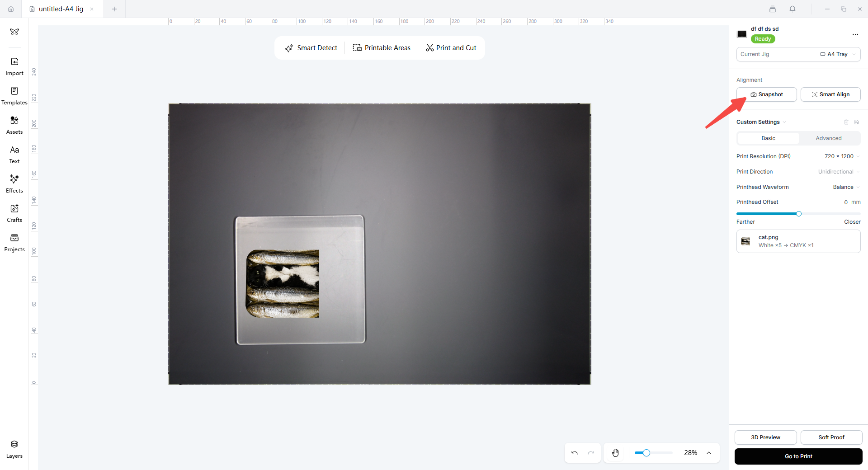Add a new tab with plus icon
868x470 pixels.
(114, 9)
